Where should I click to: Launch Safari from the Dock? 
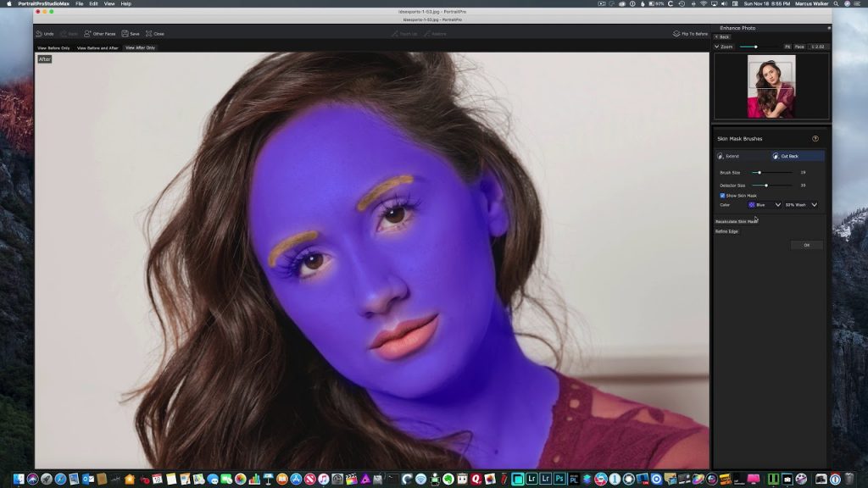click(60, 480)
